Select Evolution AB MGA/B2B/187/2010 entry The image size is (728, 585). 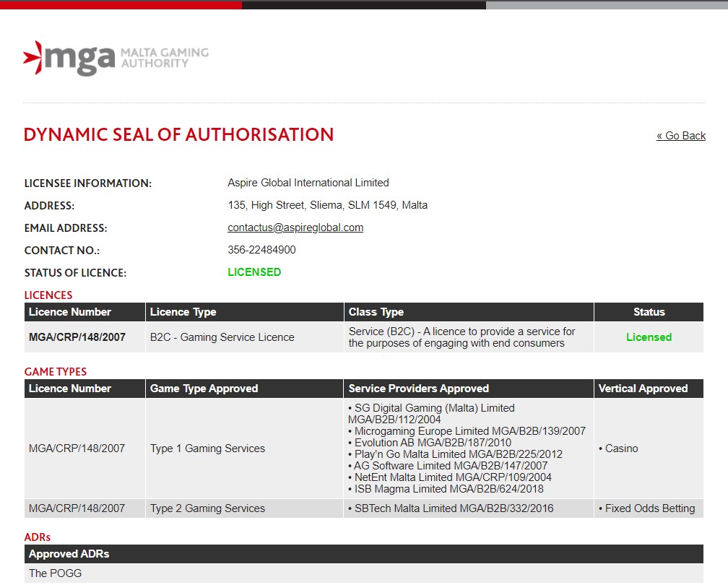click(x=430, y=443)
